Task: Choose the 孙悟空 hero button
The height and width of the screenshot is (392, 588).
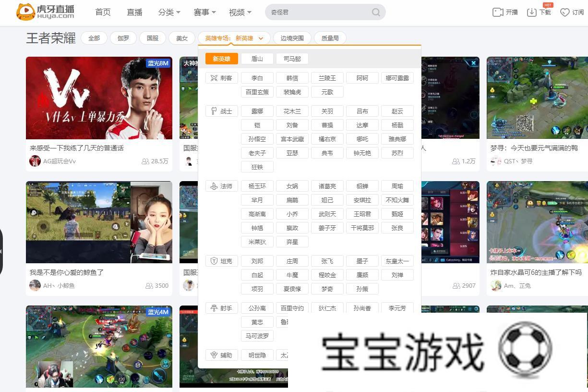Action: tap(257, 139)
